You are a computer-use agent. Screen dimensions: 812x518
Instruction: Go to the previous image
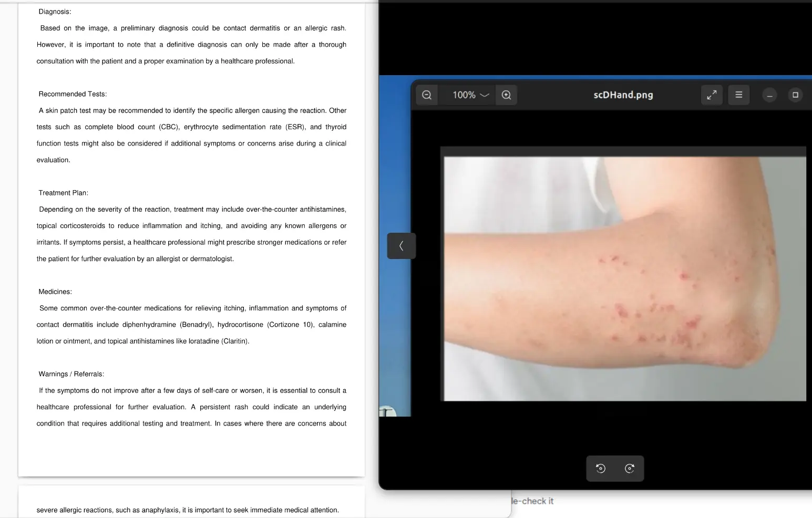point(402,246)
